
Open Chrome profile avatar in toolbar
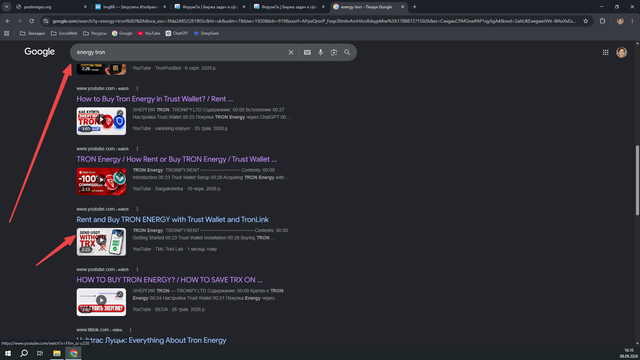[x=620, y=21]
